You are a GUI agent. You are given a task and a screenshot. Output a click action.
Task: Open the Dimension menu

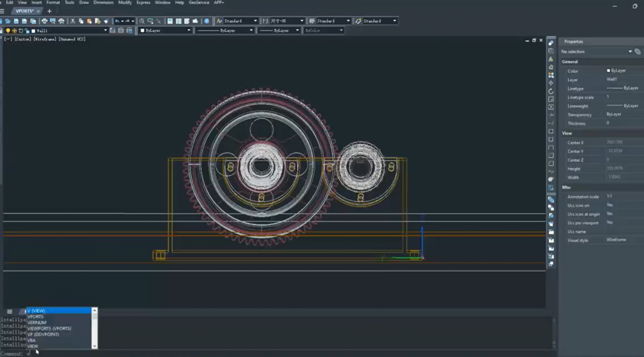click(103, 3)
